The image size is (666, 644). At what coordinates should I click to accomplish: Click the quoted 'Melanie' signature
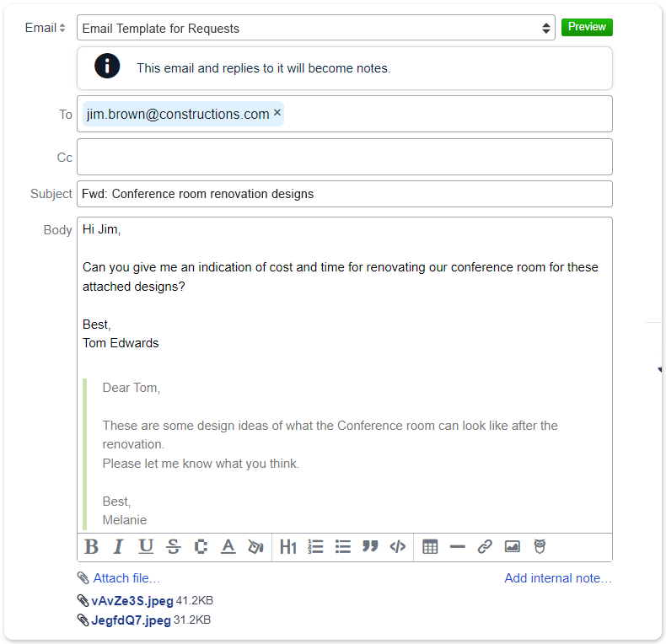coord(125,520)
